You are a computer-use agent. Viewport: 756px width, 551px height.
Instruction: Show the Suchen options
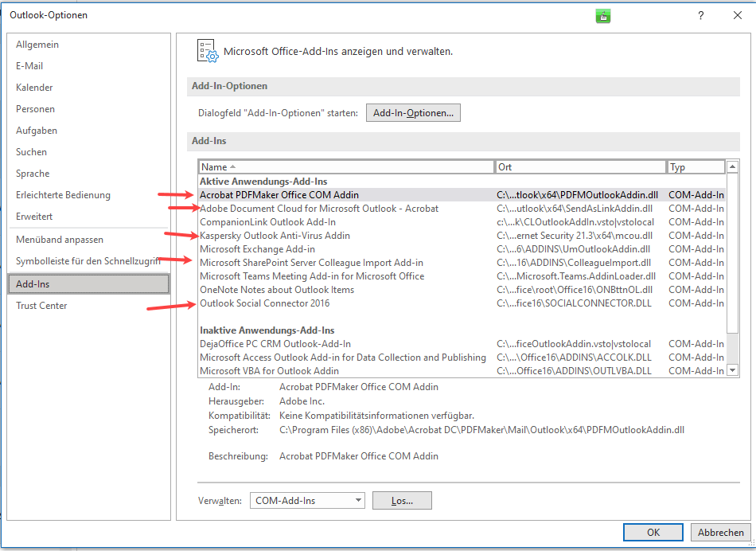88,152
